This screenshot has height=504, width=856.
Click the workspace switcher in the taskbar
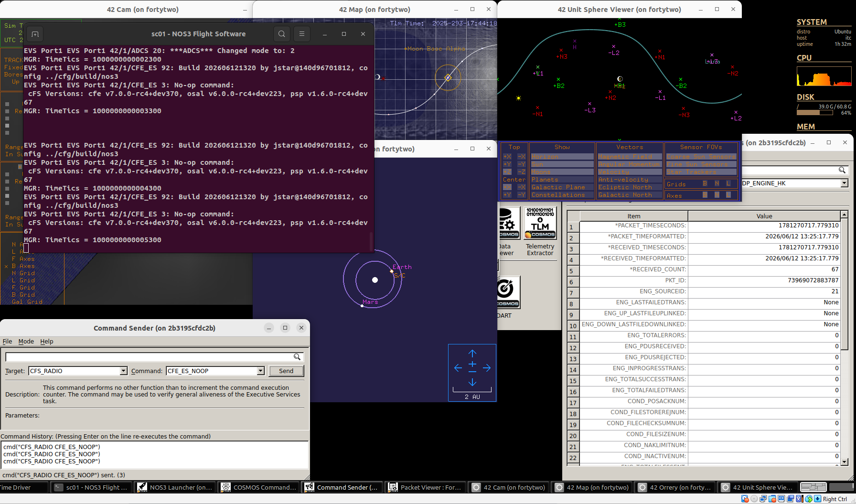pos(813,487)
